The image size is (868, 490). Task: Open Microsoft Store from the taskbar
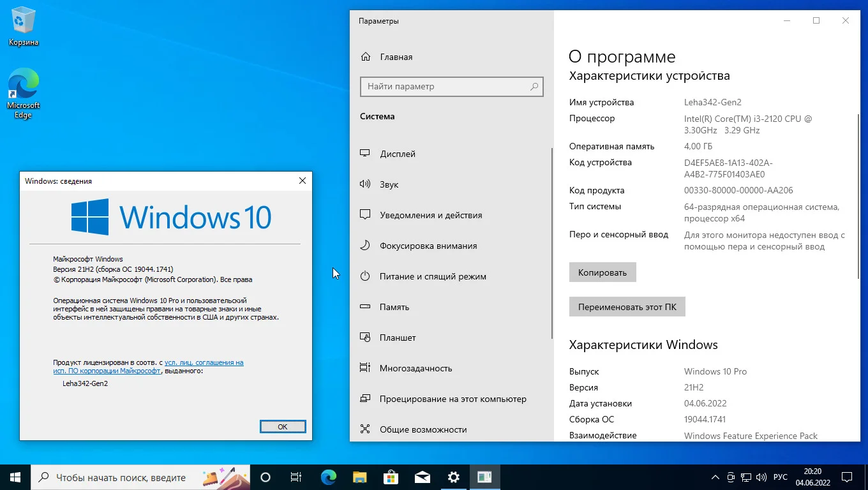[x=391, y=477]
